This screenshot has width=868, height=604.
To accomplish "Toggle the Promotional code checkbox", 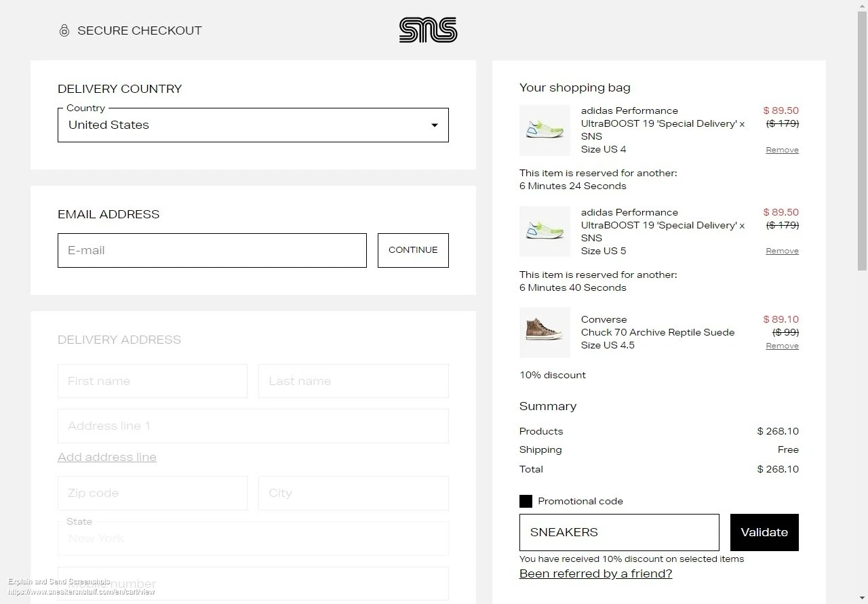I will tap(526, 501).
